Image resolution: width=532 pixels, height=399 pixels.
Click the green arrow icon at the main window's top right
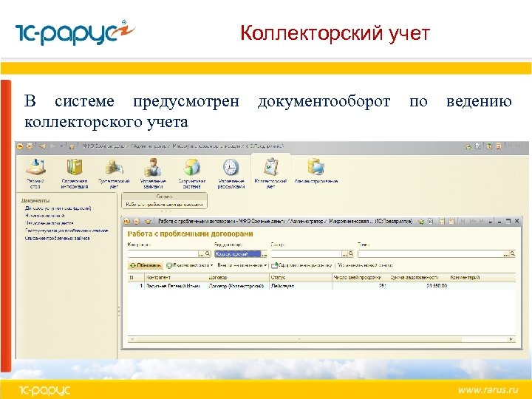click(468, 146)
